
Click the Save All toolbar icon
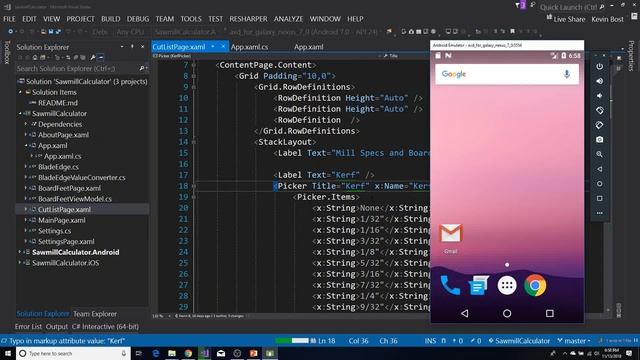pos(58,31)
